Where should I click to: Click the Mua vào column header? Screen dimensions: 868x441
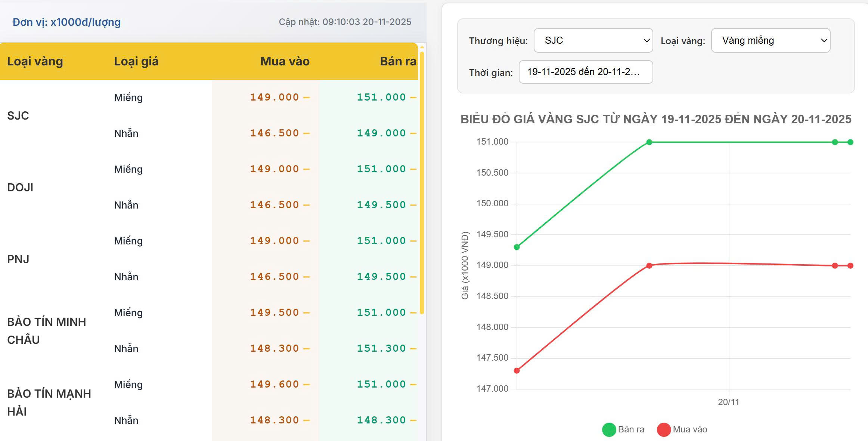click(285, 61)
